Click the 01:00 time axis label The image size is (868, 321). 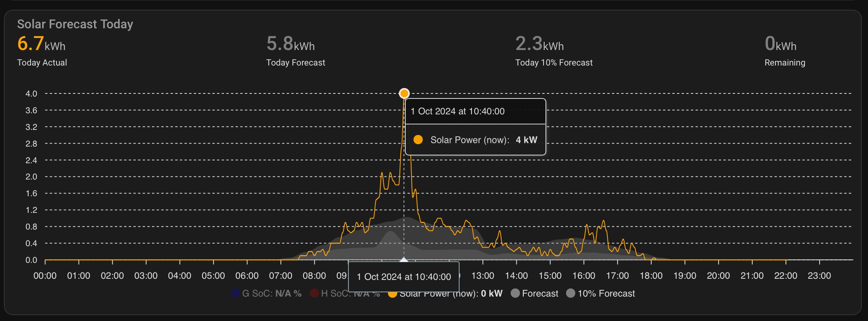(79, 276)
